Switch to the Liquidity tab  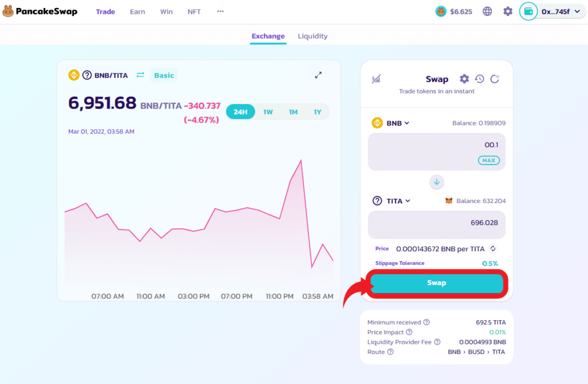[313, 36]
